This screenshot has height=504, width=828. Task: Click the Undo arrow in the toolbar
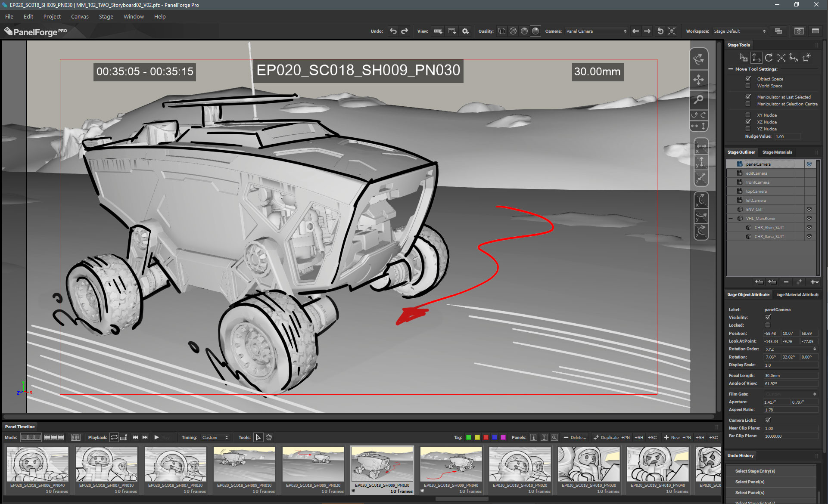click(393, 31)
